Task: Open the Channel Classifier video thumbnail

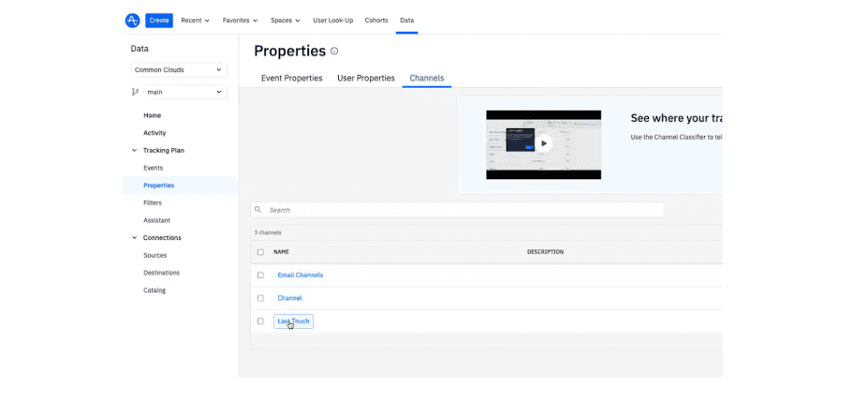Action: (544, 144)
